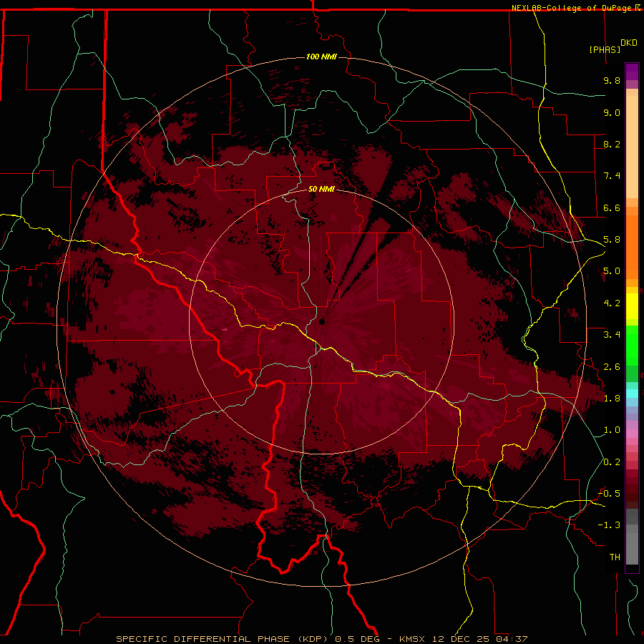Click the 0.2 legend value
644x644 pixels.
coord(612,462)
